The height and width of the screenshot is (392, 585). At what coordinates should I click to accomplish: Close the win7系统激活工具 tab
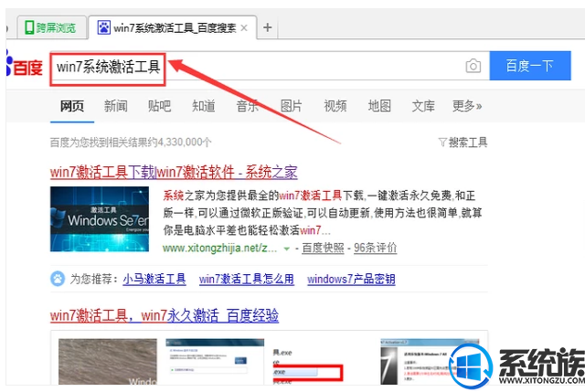(x=244, y=28)
